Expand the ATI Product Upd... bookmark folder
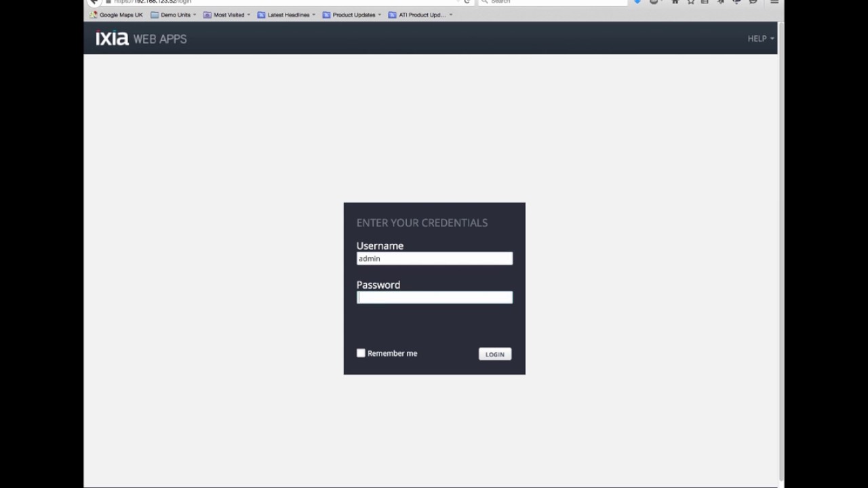Image resolution: width=868 pixels, height=488 pixels. coord(420,15)
